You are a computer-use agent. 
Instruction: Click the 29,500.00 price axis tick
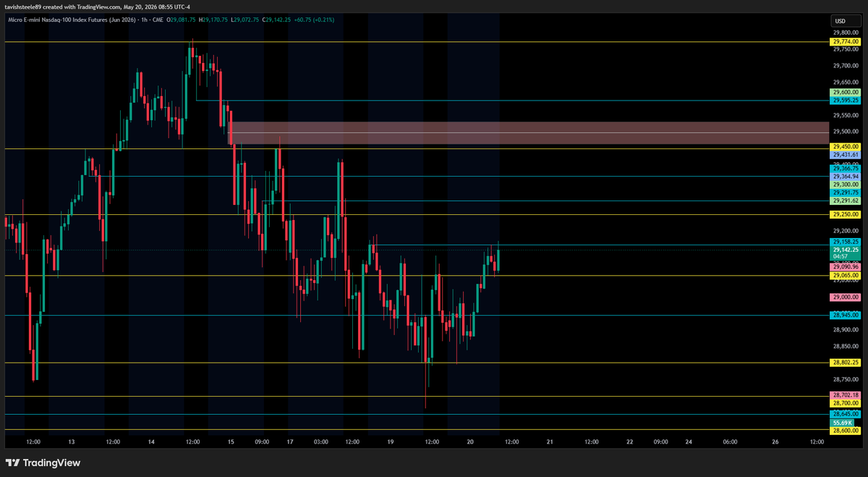click(846, 132)
